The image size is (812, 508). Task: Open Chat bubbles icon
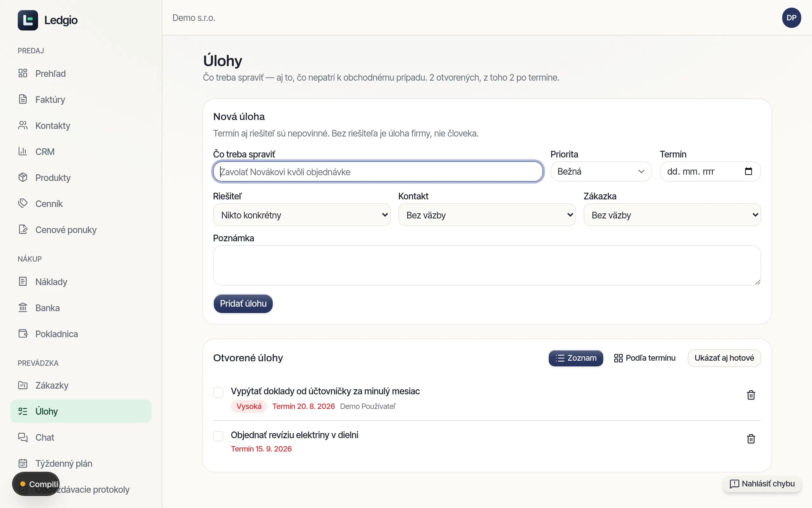[x=23, y=438]
